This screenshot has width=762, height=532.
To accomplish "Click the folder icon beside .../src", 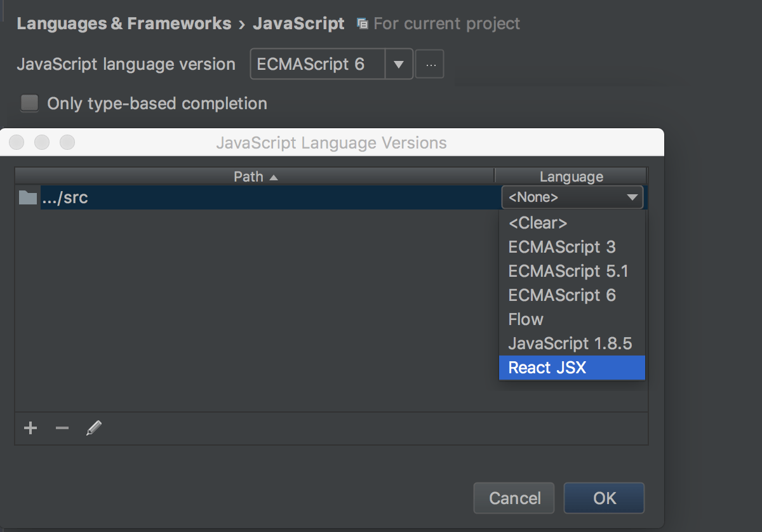I will tap(27, 197).
